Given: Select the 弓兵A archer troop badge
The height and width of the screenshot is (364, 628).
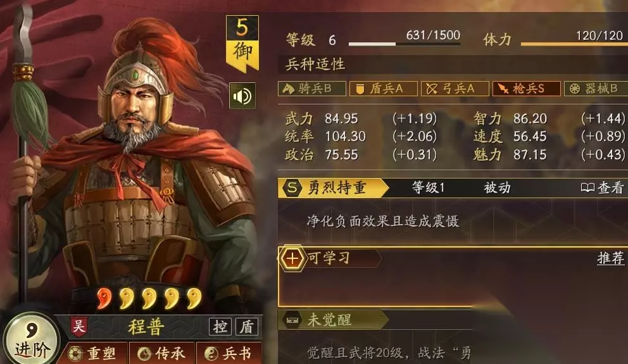Looking at the screenshot, I should (x=455, y=89).
